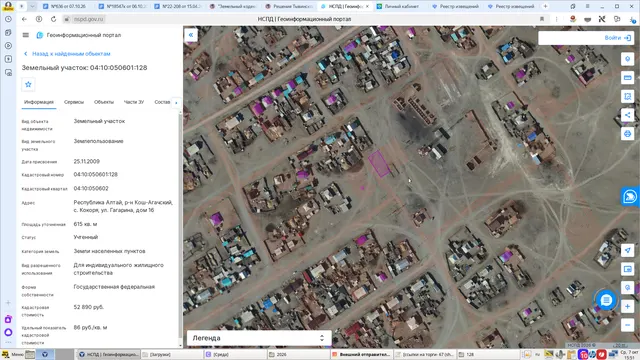
Task: Add the land plot to favorites with star
Action: coord(28,84)
